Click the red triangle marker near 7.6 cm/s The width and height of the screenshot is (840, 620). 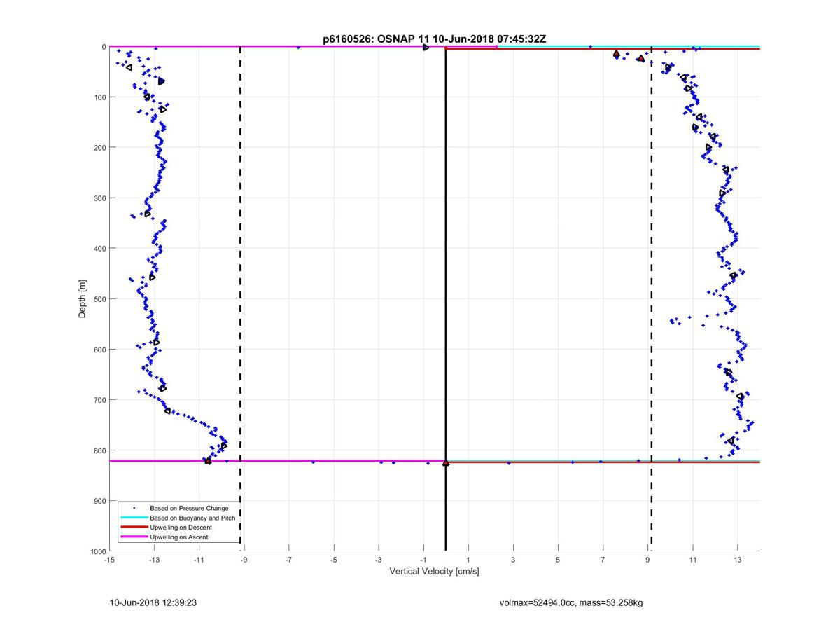(617, 54)
